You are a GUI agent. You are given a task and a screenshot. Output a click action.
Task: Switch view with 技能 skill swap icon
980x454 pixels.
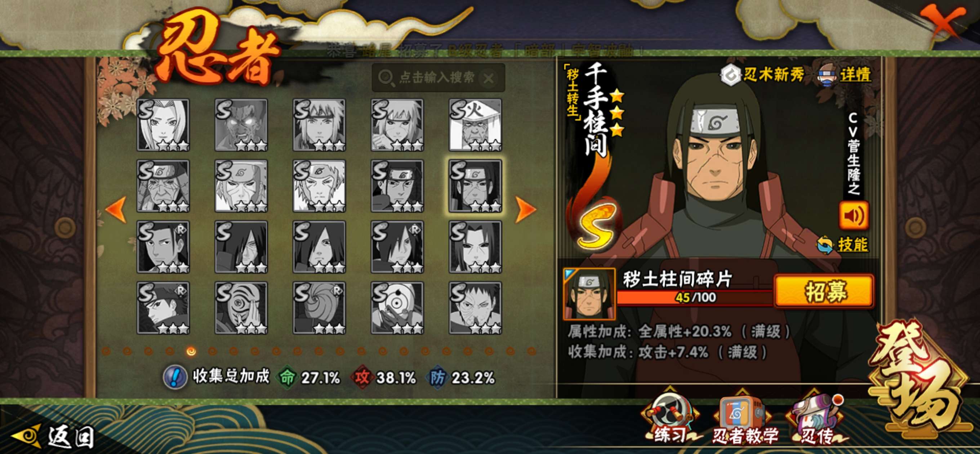click(x=843, y=244)
